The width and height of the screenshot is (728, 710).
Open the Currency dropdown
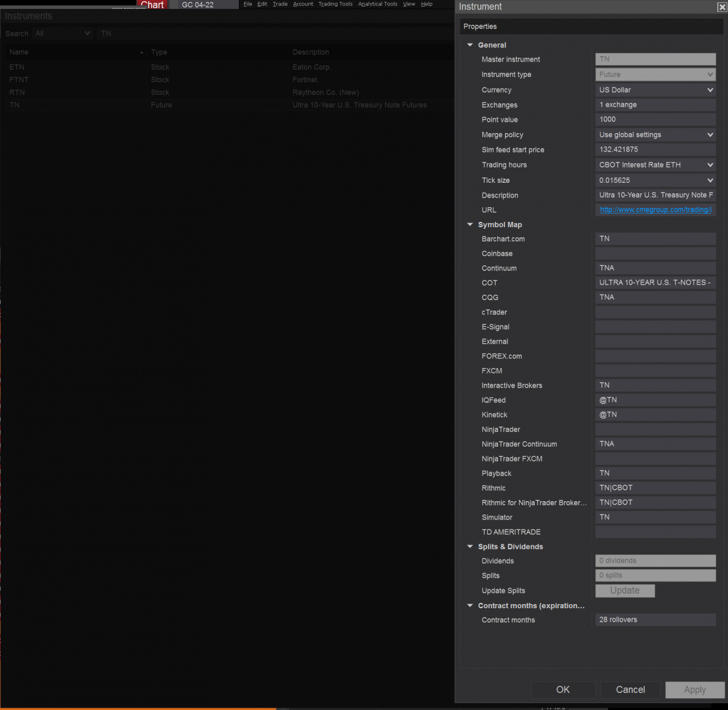coord(708,89)
